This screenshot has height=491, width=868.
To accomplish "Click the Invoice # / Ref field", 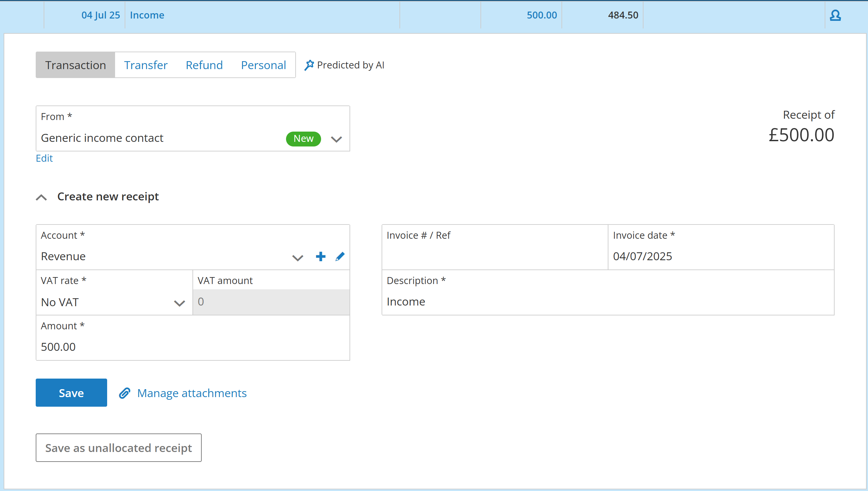I will tap(494, 256).
